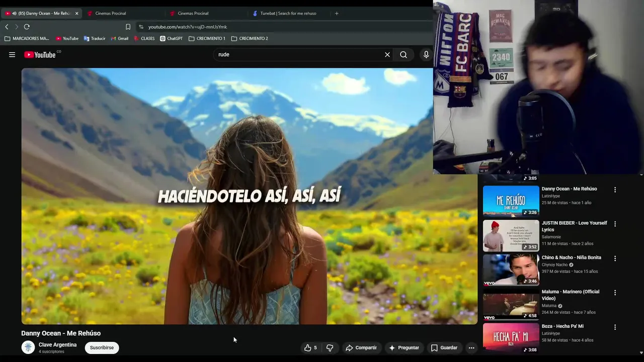
Task: Open the MARCADORES MA... bookmarks folder
Action: point(27,38)
